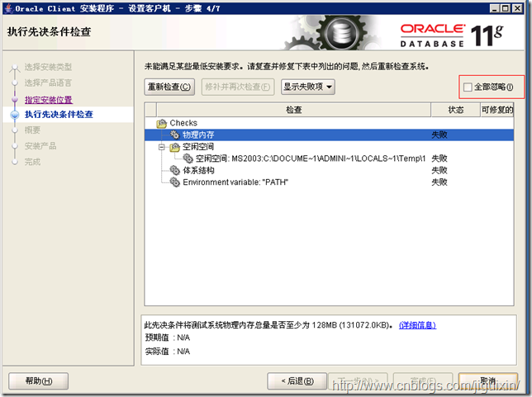Viewport: 532px width, 397px height.
Task: Click the 重新检查(C) button
Action: pyautogui.click(x=169, y=87)
